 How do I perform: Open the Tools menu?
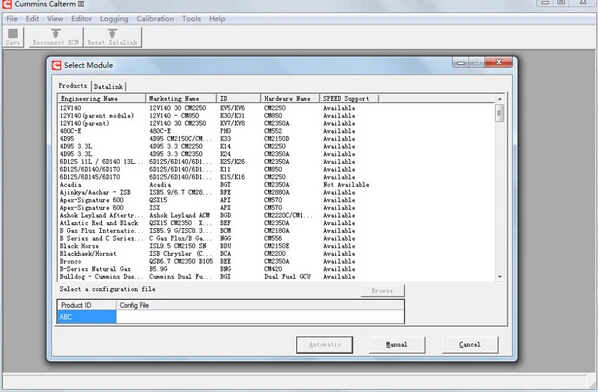(x=191, y=19)
